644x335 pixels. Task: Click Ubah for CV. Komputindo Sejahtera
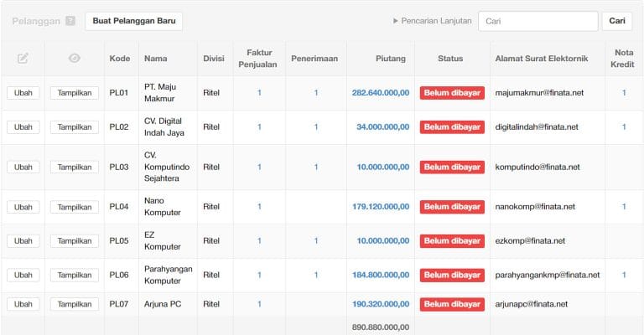[x=23, y=167]
